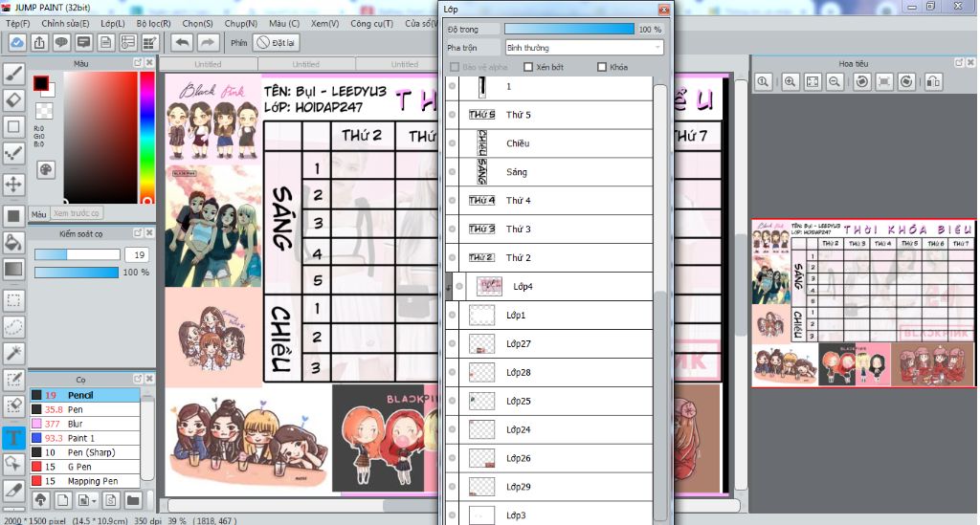Select the rectangular Selection tool
The width and height of the screenshot is (980, 525).
click(13, 300)
